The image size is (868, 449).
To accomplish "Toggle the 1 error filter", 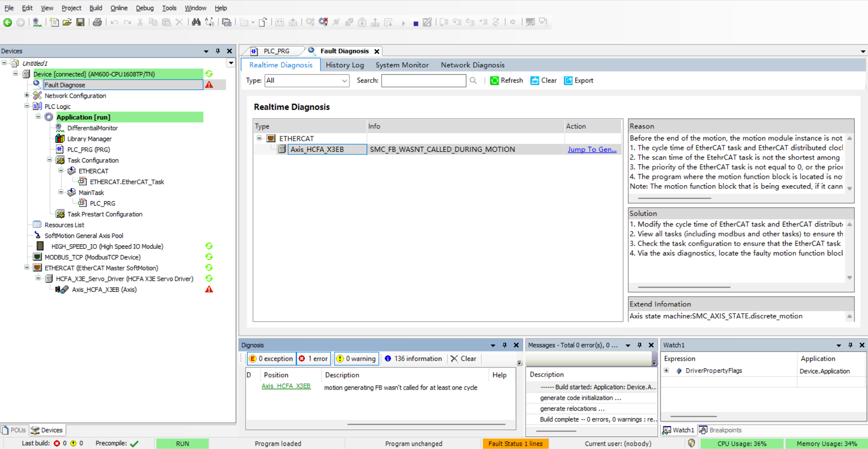I will tap(313, 358).
